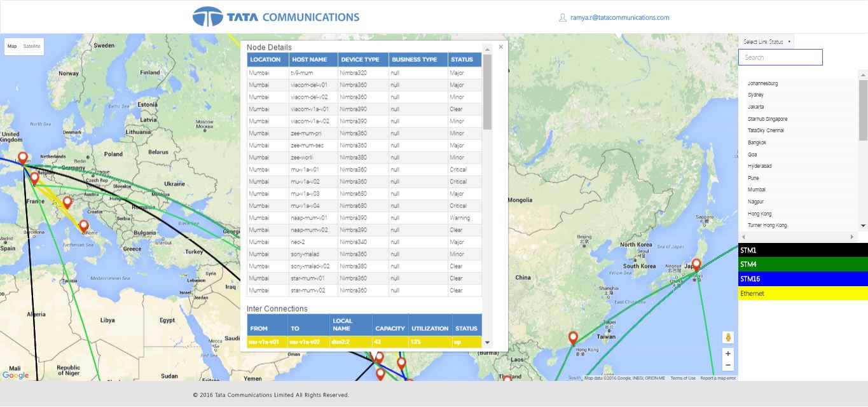Switch to Map view type
Viewport: 868px width, 407px height.
click(x=12, y=46)
